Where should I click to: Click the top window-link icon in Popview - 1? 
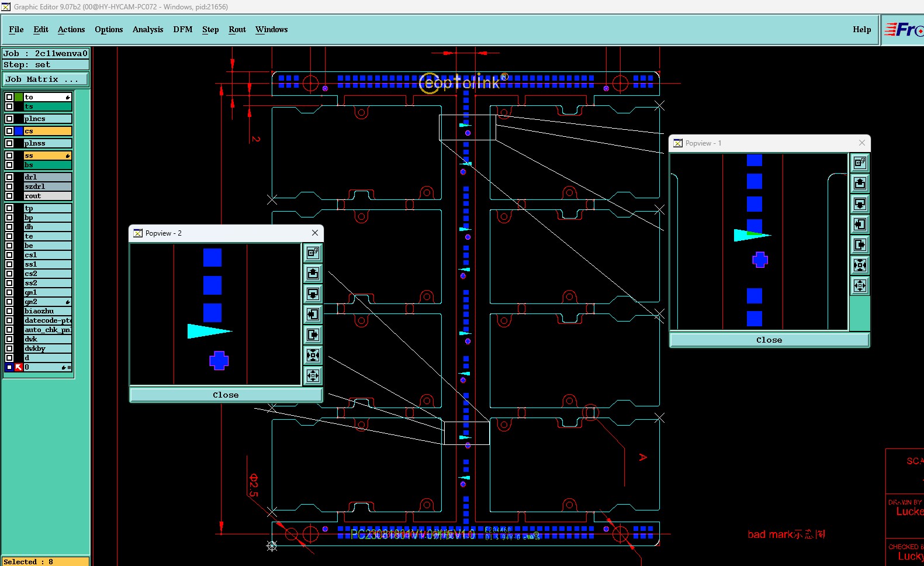860,163
